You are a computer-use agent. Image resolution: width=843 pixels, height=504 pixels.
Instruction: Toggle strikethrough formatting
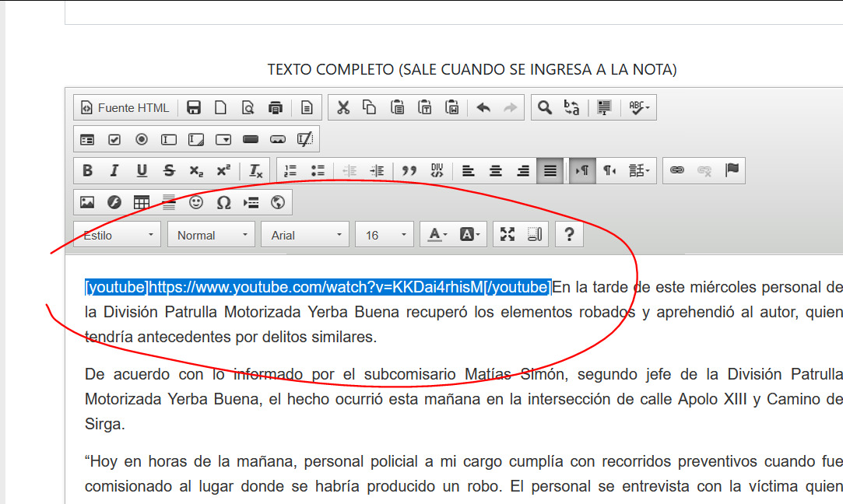169,171
